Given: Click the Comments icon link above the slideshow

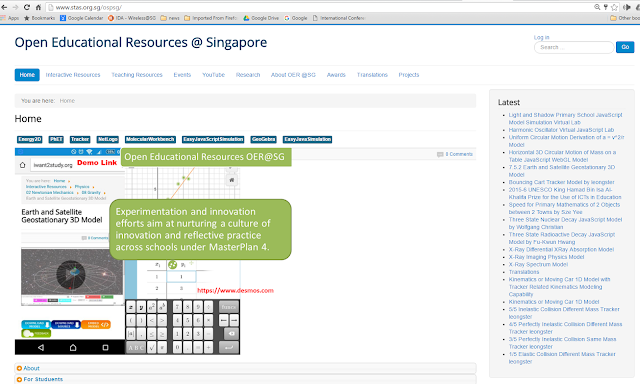Looking at the screenshot, I should pyautogui.click(x=455, y=154).
